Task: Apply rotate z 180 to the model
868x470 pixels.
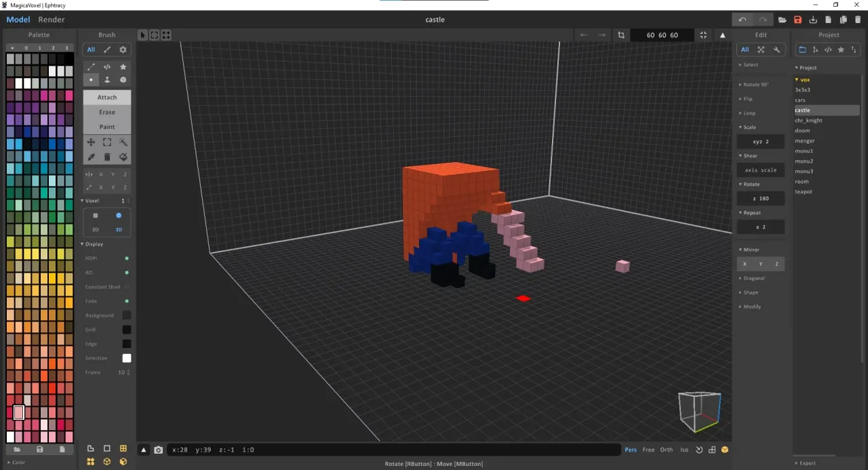Action: coord(760,198)
